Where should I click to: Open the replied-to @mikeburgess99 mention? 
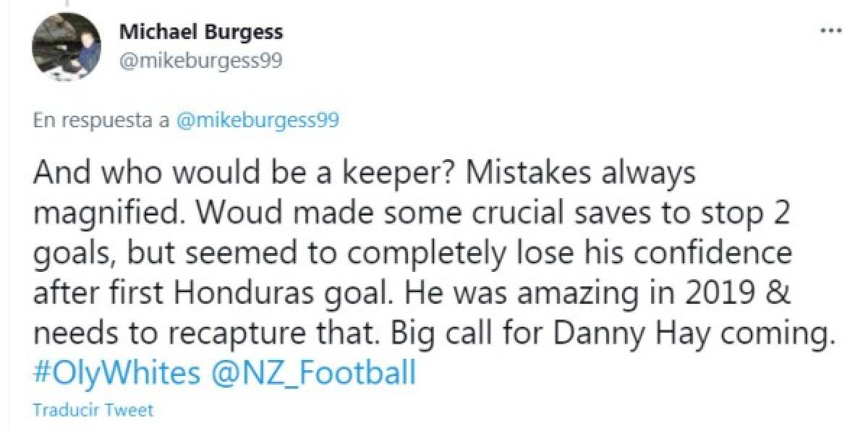[258, 120]
